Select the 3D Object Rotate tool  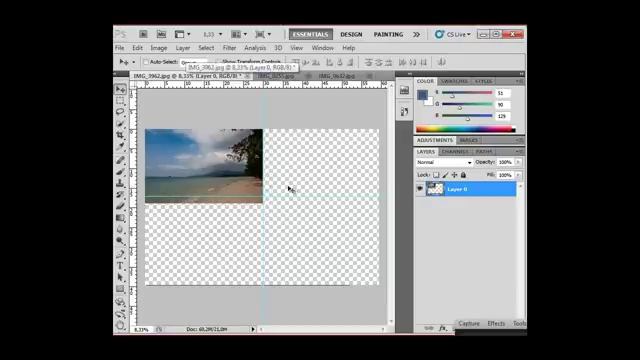(120, 302)
